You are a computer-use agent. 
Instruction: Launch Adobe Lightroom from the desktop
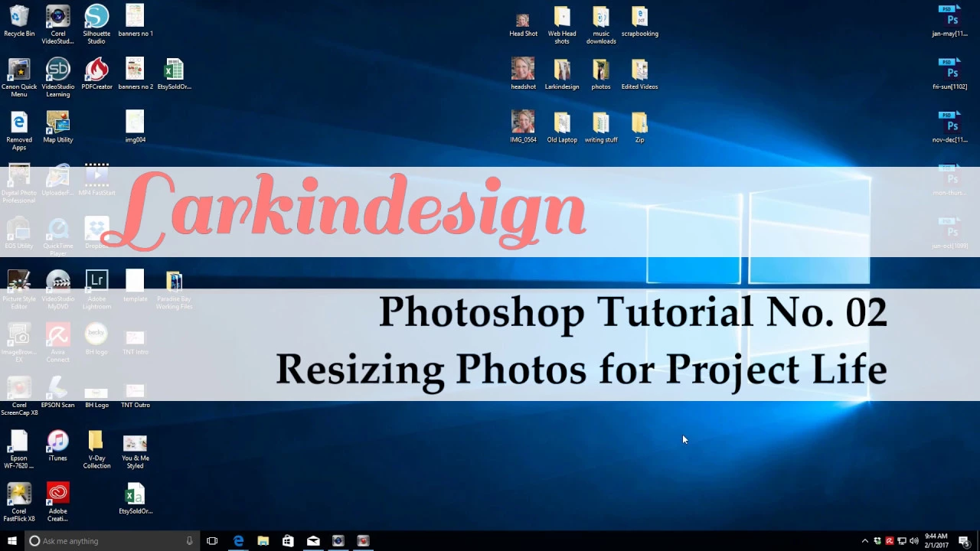96,289
